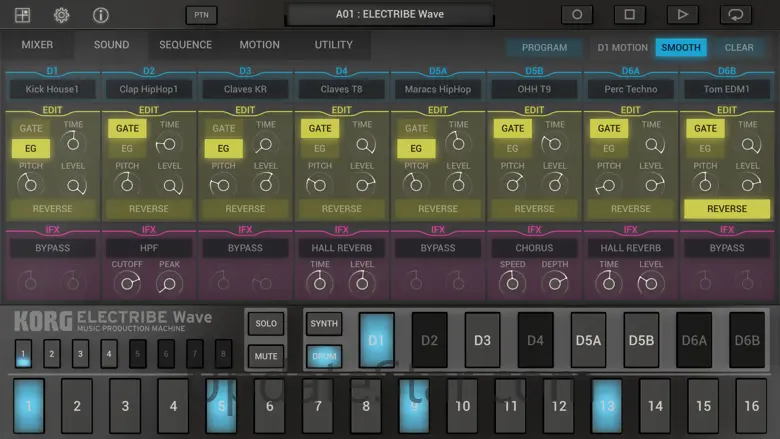The width and height of the screenshot is (780, 439).
Task: Open the info icon in top bar
Action: [100, 15]
